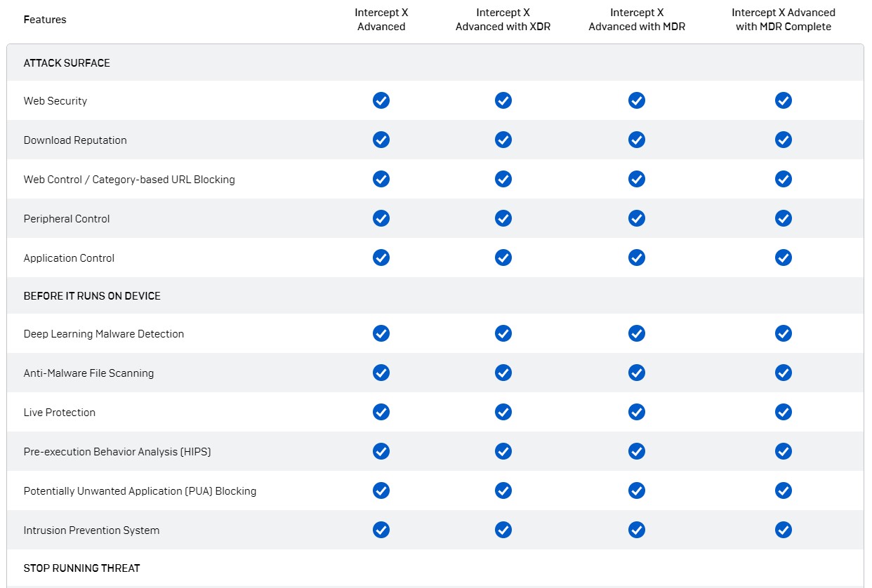Click Intrusion Prevention System check under base Advanced

(381, 530)
